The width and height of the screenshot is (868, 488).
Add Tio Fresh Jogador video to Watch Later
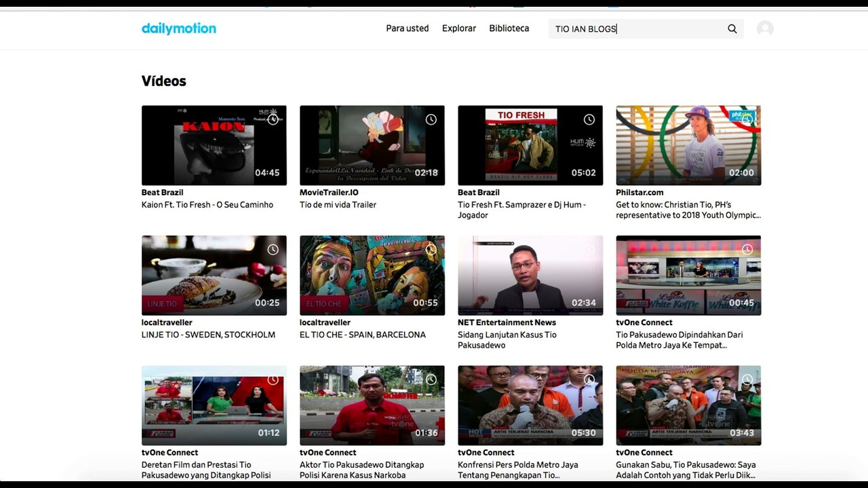589,119
